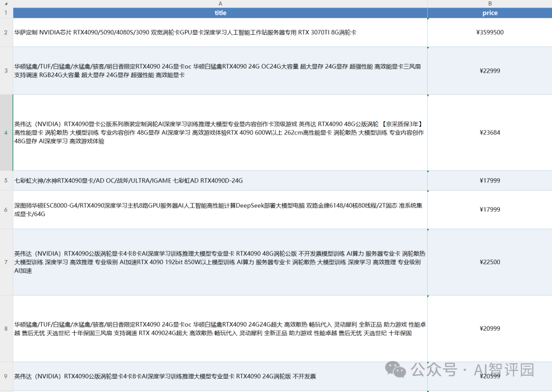Select column B header

pos(490,4)
